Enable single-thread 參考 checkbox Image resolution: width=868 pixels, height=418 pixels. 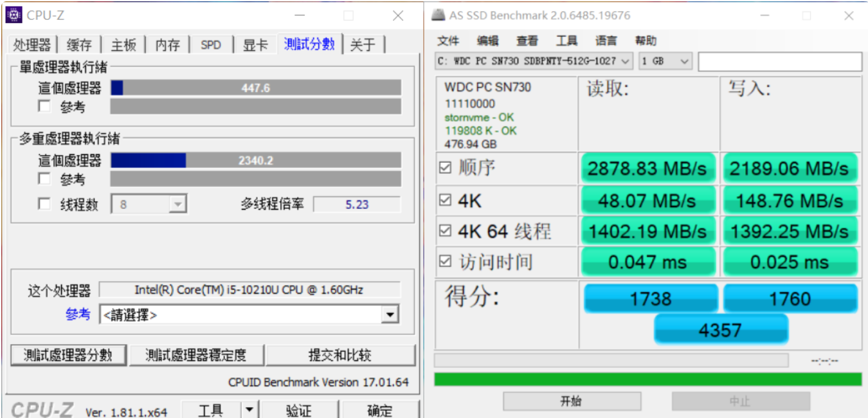44,107
